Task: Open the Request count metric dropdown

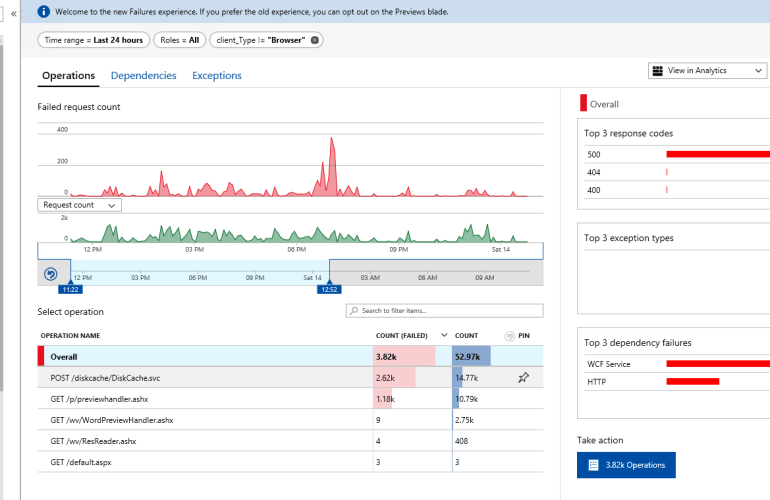Action: tap(79, 205)
